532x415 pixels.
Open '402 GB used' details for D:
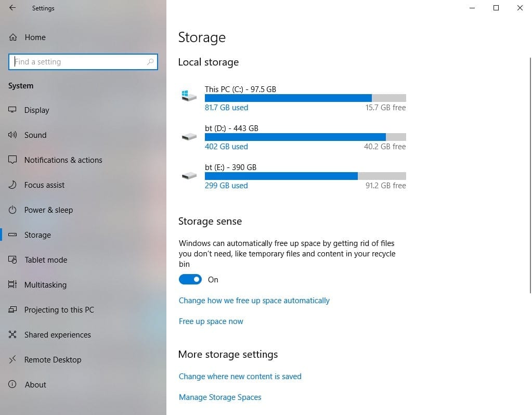[x=226, y=147]
